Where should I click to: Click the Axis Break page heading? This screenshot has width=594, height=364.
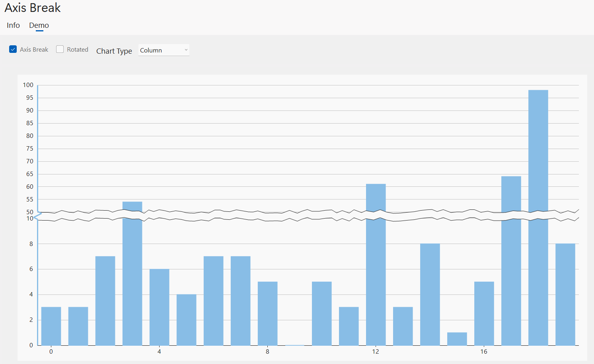point(33,8)
